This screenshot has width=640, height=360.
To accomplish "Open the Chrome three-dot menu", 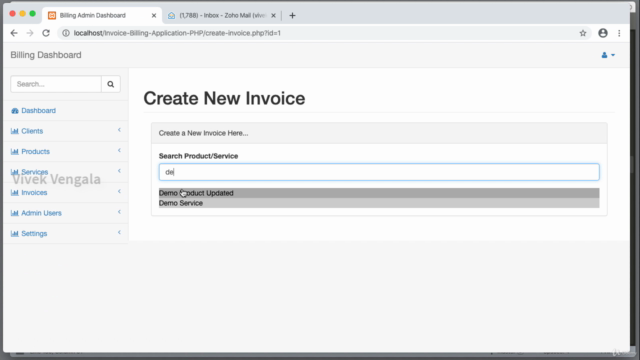I will point(619,33).
